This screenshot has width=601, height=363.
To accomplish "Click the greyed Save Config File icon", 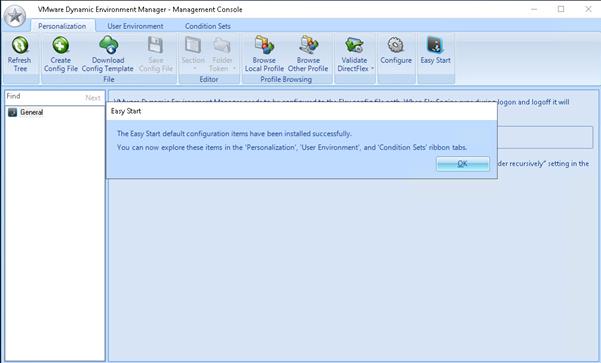I will click(156, 45).
